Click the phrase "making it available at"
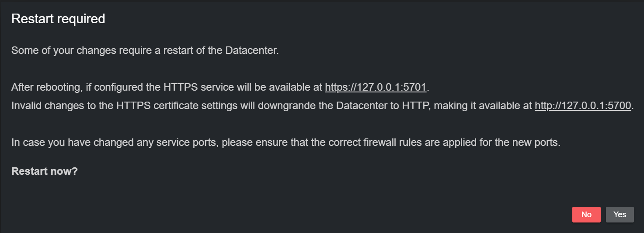The width and height of the screenshot is (644, 233). coord(484,106)
